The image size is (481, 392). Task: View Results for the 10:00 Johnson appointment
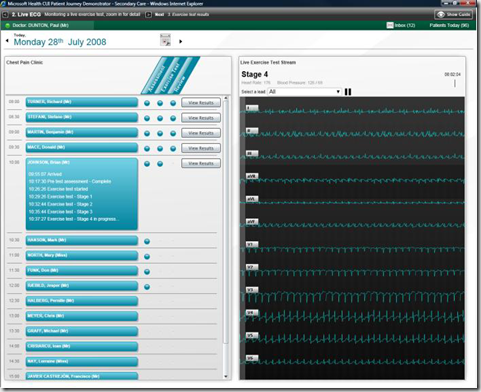click(x=201, y=163)
